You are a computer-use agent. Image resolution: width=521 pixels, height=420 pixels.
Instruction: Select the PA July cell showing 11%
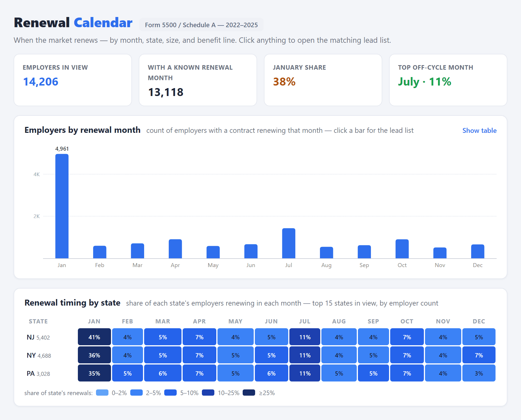coord(305,373)
